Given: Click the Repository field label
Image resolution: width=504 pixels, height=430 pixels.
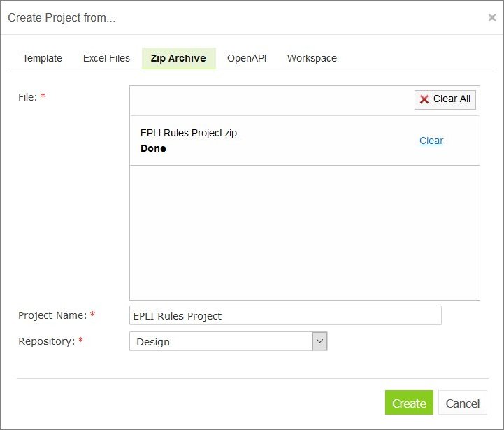Looking at the screenshot, I should pyautogui.click(x=46, y=341).
